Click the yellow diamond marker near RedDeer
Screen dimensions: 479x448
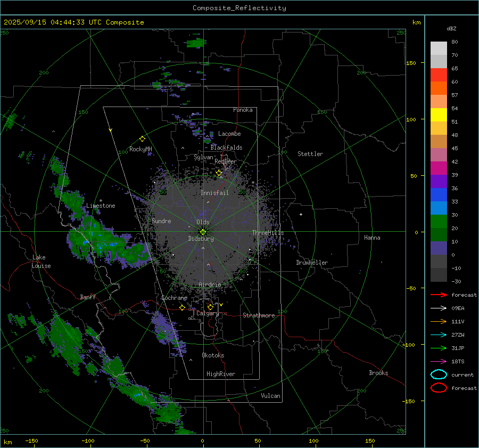[219, 173]
